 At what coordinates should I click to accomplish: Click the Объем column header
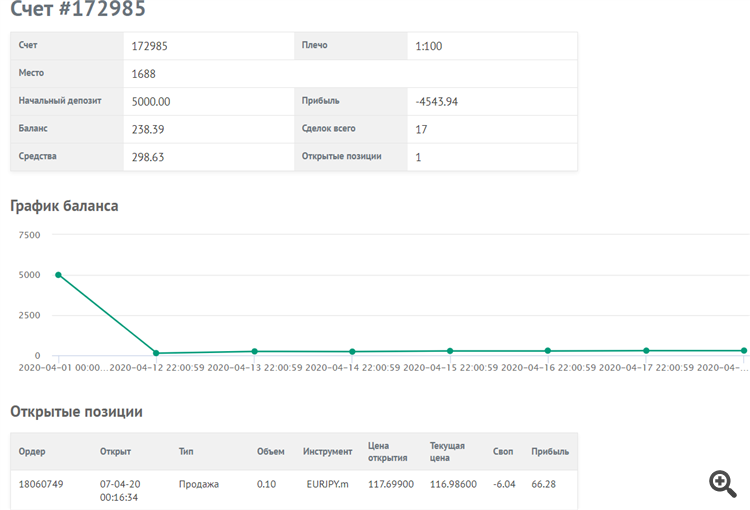(x=270, y=451)
